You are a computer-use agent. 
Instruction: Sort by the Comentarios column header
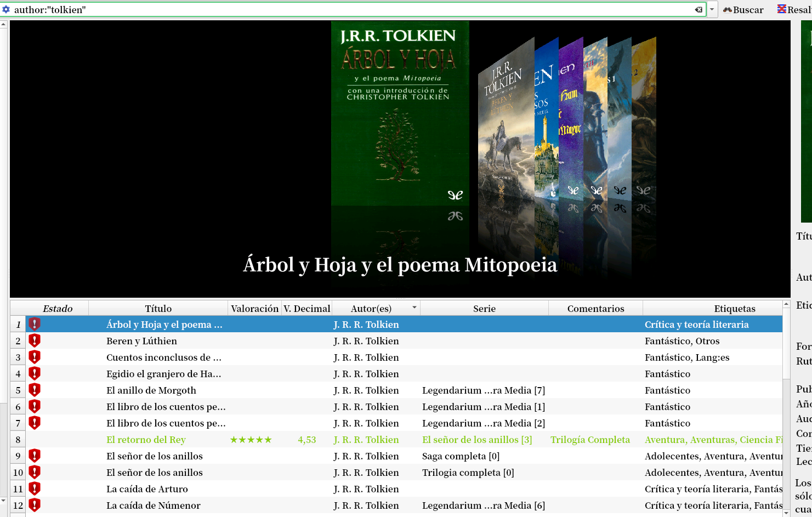tap(595, 308)
